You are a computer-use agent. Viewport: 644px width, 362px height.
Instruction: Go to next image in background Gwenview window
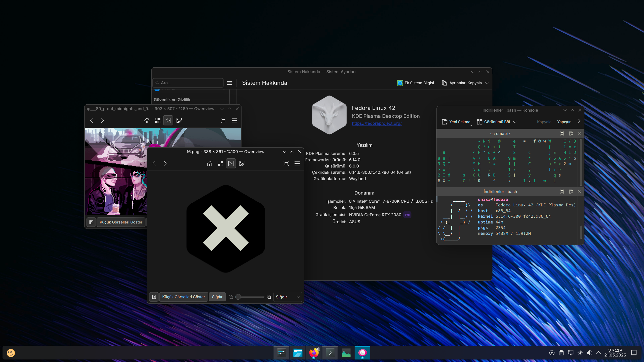pos(102,120)
